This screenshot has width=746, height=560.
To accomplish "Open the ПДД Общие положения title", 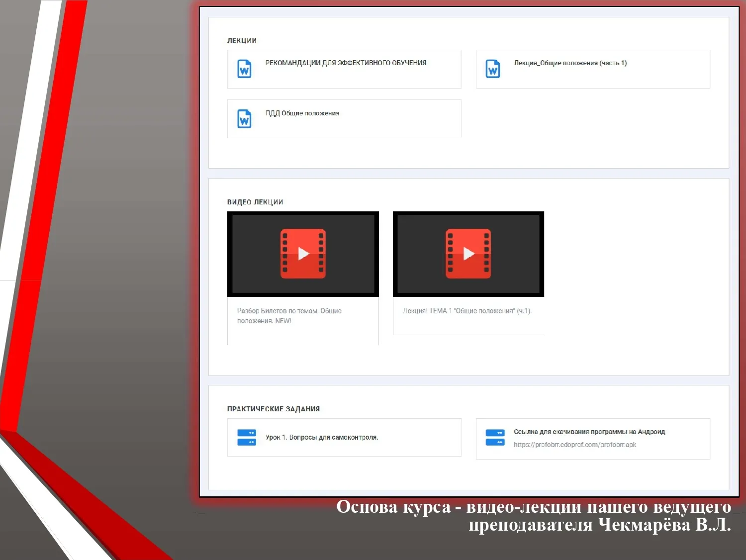I will [x=302, y=113].
